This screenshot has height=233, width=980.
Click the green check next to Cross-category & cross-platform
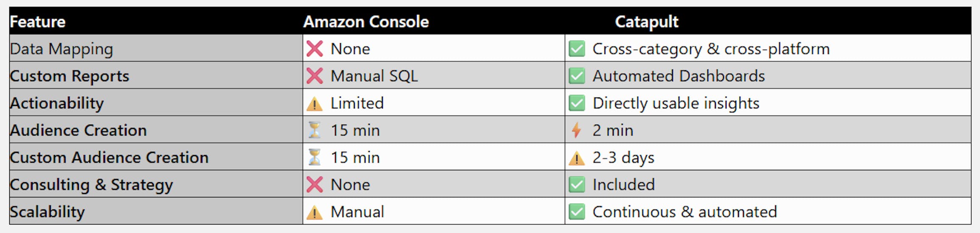[x=577, y=49]
